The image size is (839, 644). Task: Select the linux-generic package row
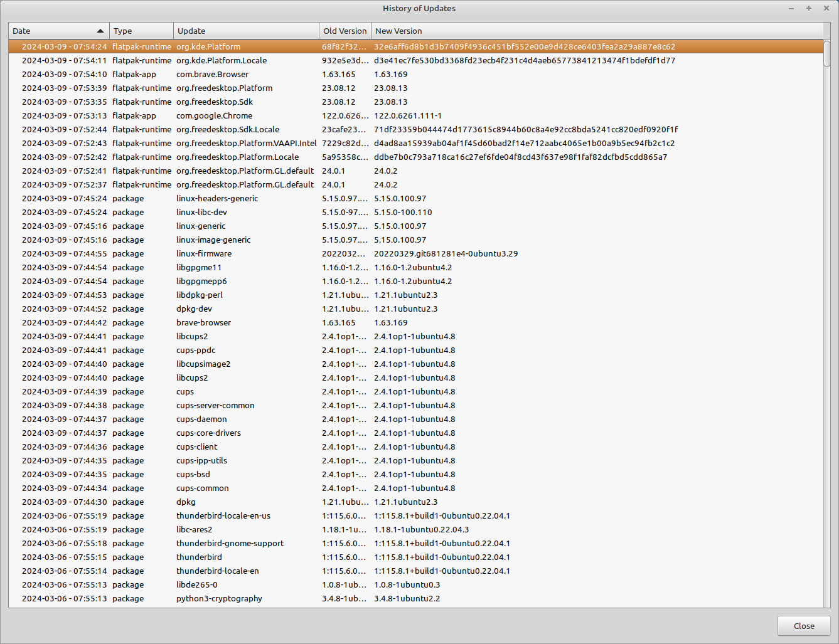tap(415, 226)
